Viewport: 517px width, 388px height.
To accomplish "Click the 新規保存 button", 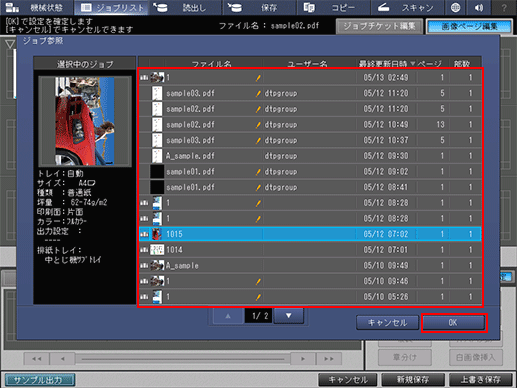I will pos(413,380).
